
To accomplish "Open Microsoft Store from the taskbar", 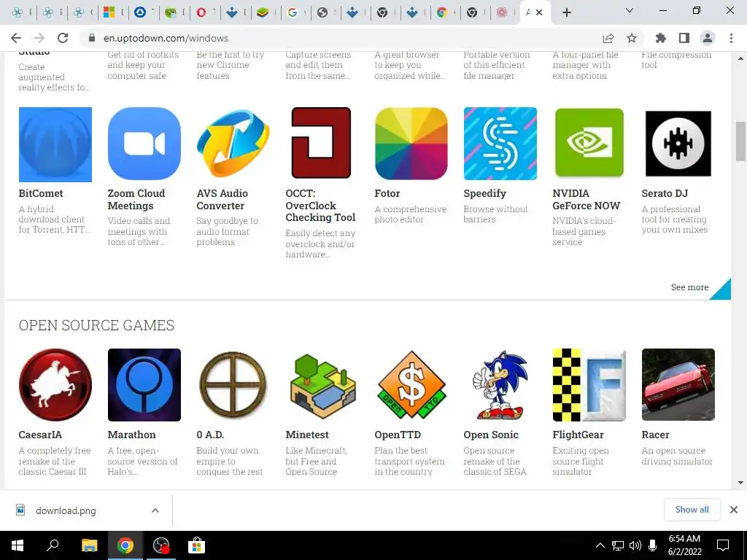I will tap(196, 545).
